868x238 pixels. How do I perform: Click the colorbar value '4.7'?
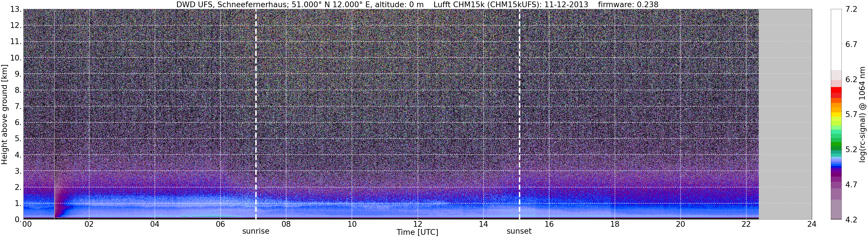coord(851,185)
